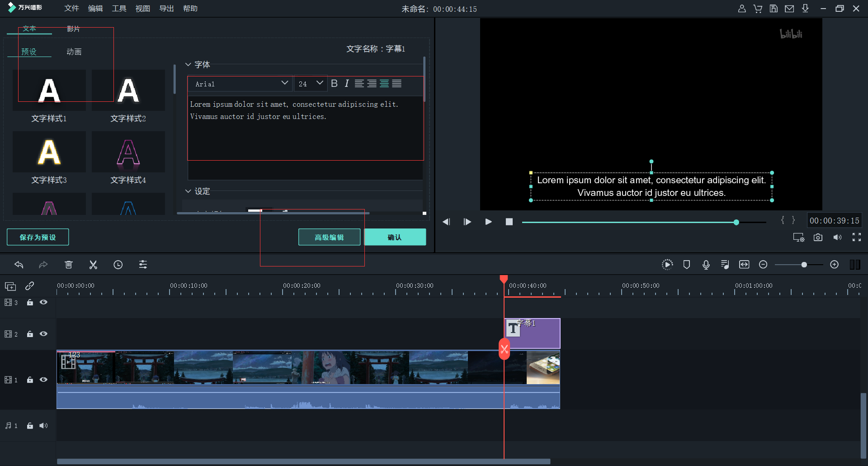This screenshot has height=466, width=868.
Task: Collapse the 字体 section
Action: (x=188, y=65)
